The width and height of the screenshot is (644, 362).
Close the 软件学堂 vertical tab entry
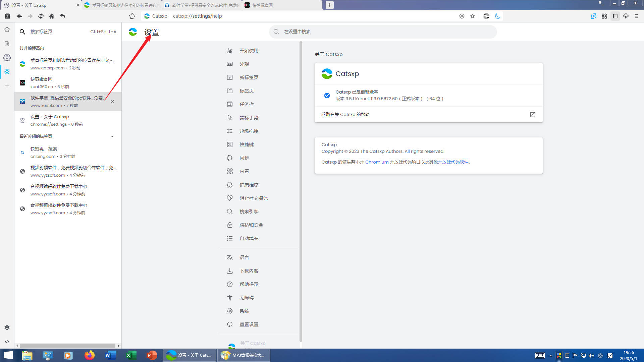pos(112,102)
